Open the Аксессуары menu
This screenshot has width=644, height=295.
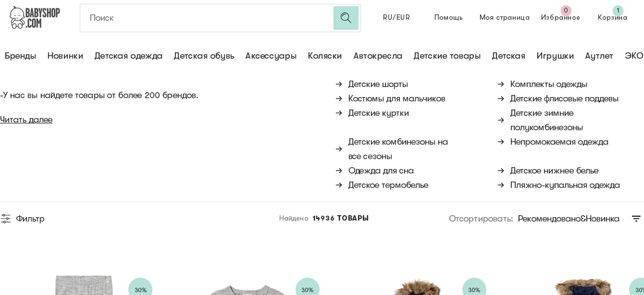click(271, 56)
